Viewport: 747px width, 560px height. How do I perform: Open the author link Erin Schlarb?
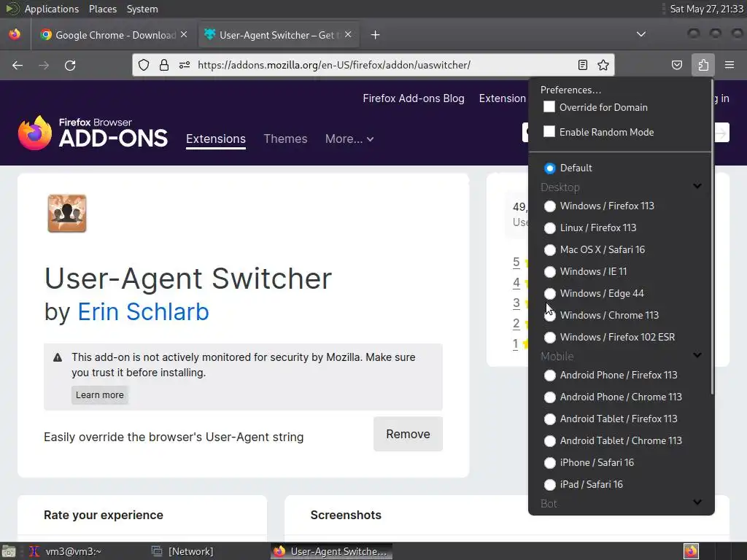click(x=144, y=312)
